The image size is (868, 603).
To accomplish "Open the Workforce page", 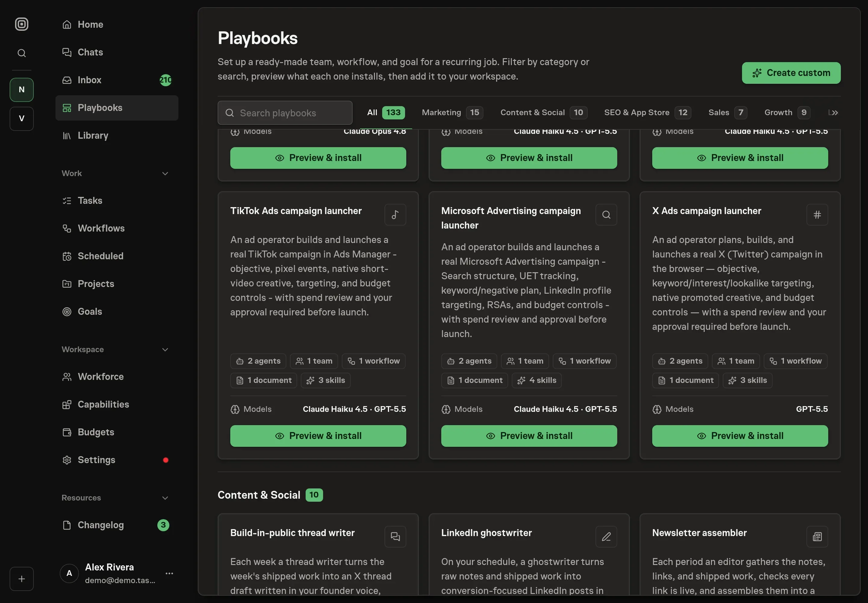I will pyautogui.click(x=117, y=377).
